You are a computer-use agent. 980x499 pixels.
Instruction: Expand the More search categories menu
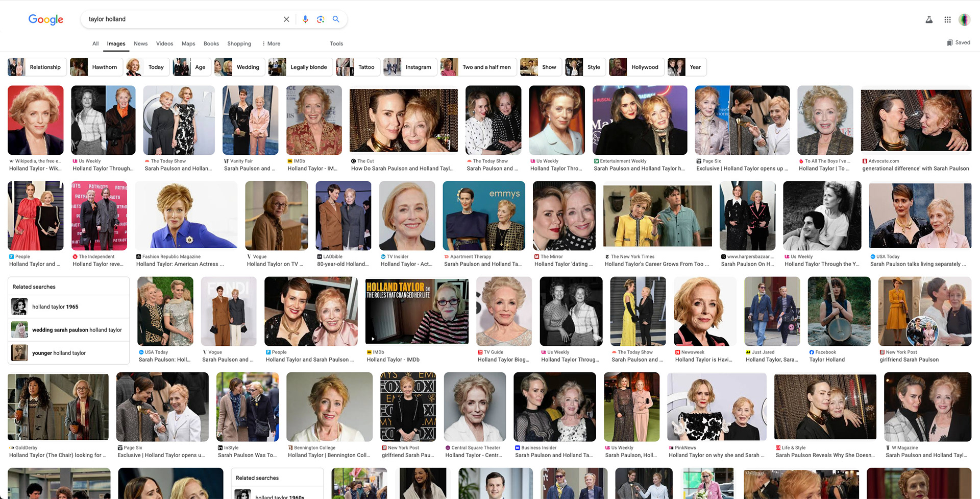pyautogui.click(x=271, y=43)
